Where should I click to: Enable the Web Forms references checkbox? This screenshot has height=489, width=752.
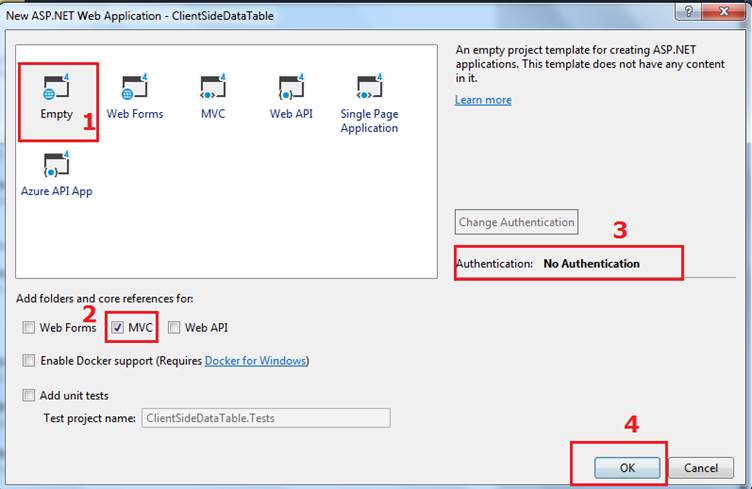pyautogui.click(x=29, y=327)
